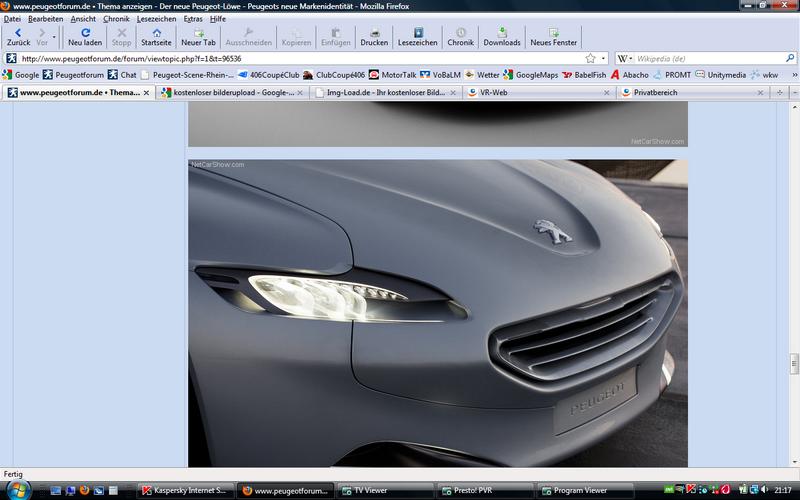Open the BabelFish bookmark
800x500 pixels.
pyautogui.click(x=584, y=75)
